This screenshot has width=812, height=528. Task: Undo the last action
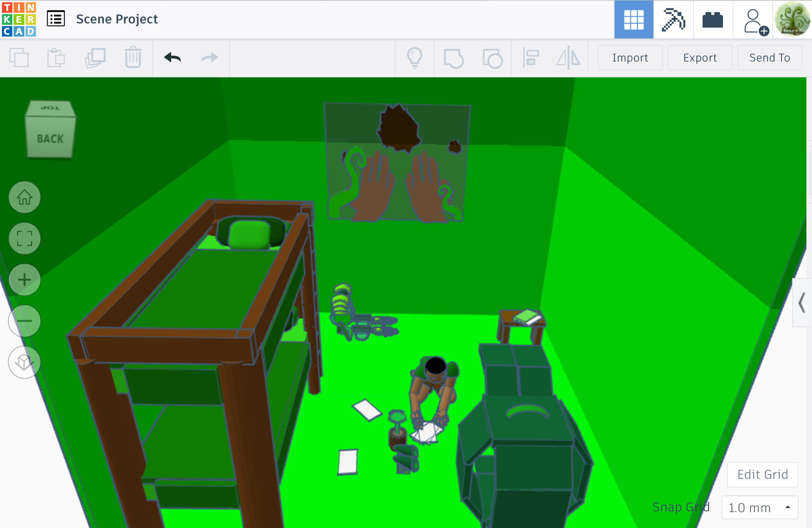[x=172, y=58]
